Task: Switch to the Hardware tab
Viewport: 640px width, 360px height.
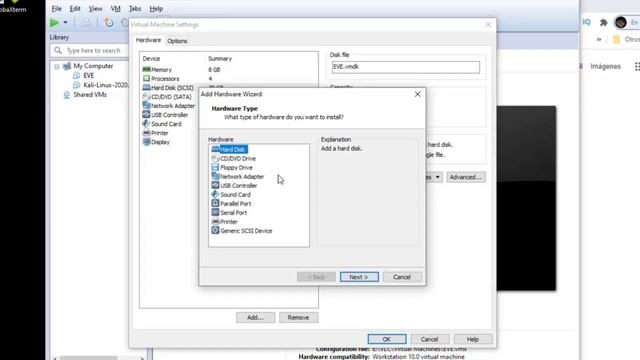Action: pos(148,40)
